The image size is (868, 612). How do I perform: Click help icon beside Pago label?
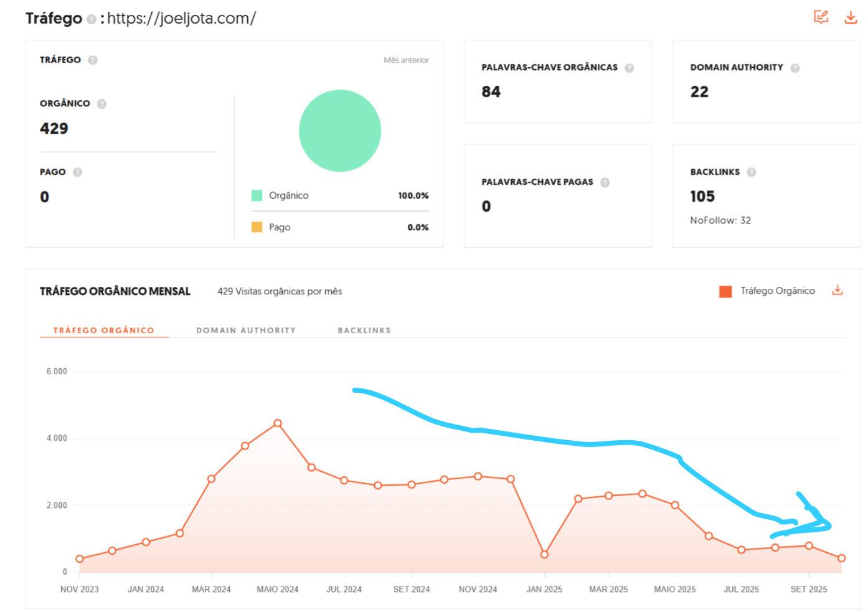[77, 172]
